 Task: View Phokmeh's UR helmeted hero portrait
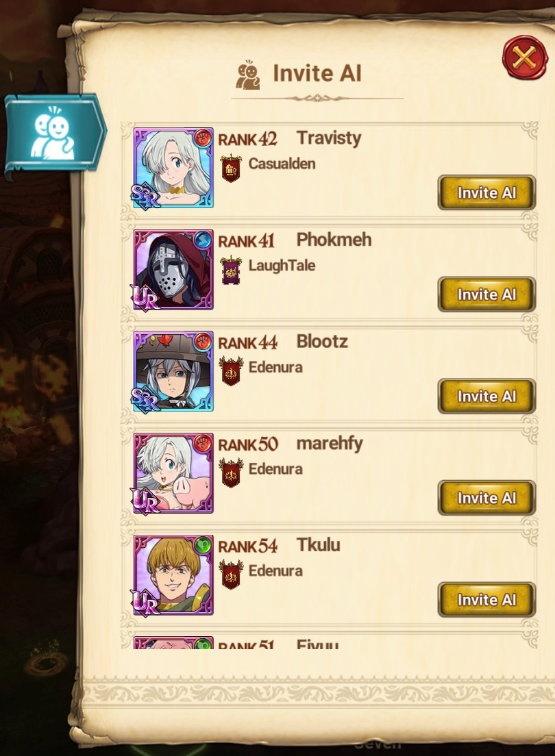coord(173,270)
